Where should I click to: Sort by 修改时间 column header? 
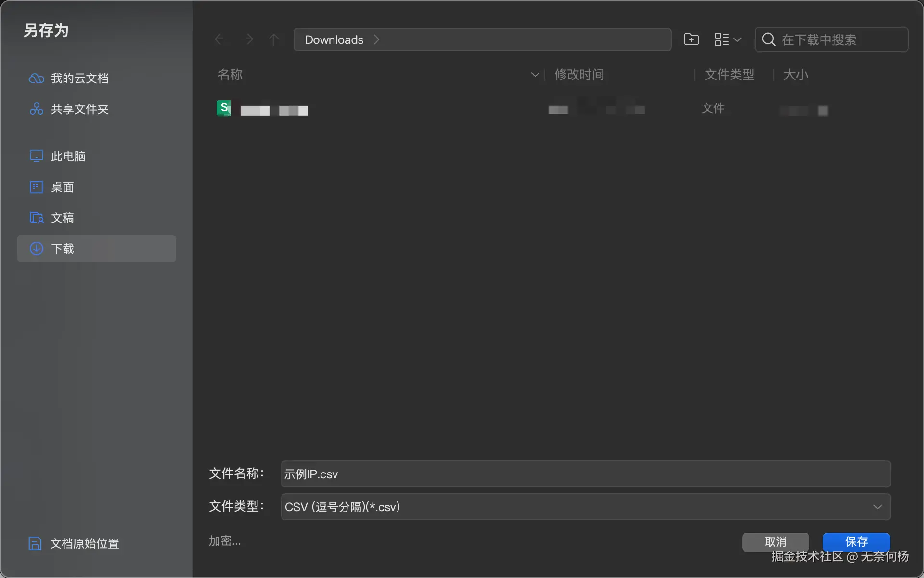pyautogui.click(x=579, y=75)
